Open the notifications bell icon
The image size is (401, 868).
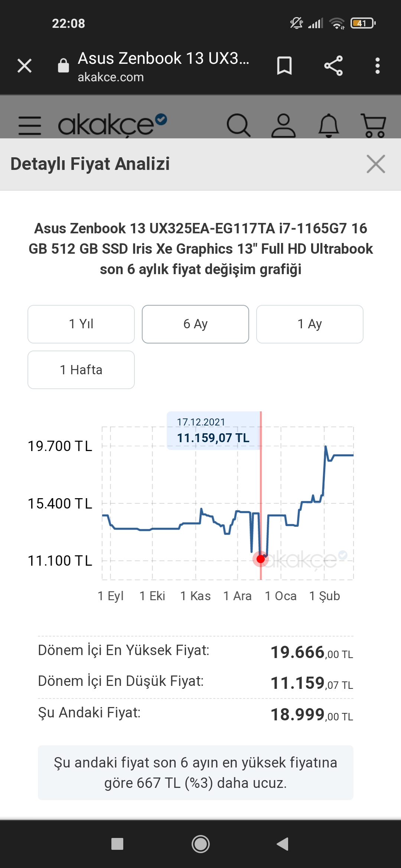pos(329,125)
